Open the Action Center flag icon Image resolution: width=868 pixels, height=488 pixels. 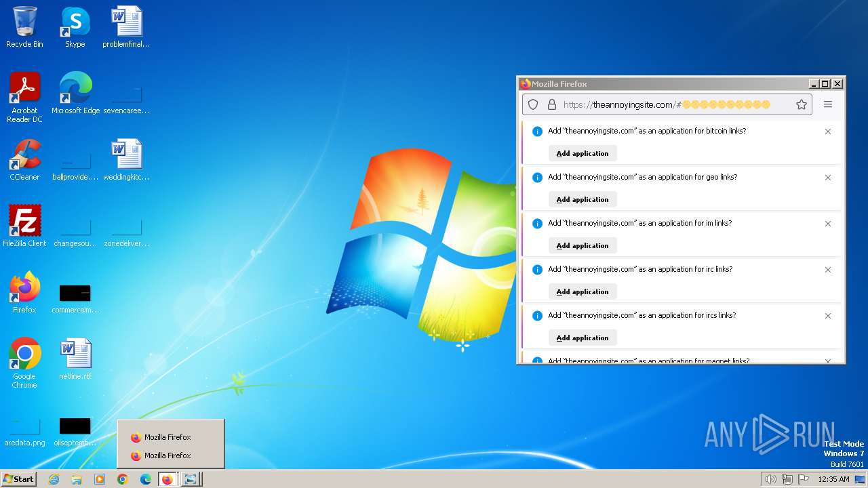point(804,479)
